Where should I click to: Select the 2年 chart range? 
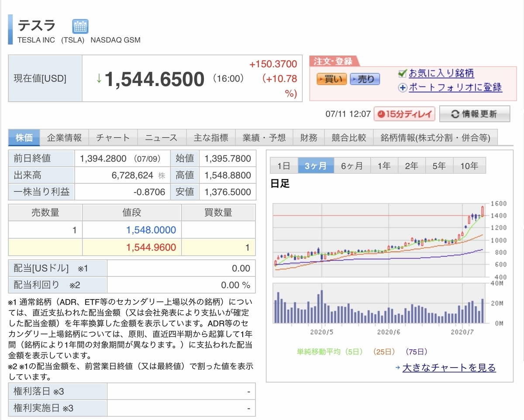[411, 166]
